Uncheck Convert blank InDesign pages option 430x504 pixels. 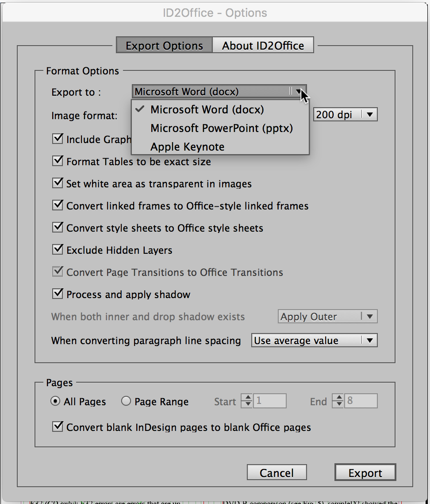[58, 427]
